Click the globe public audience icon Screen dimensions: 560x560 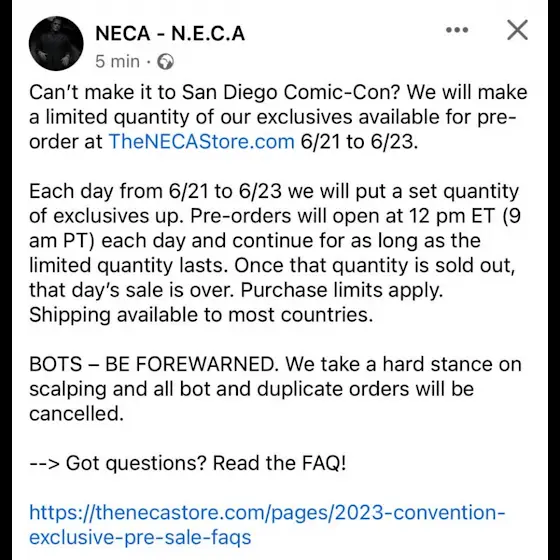pyautogui.click(x=165, y=62)
